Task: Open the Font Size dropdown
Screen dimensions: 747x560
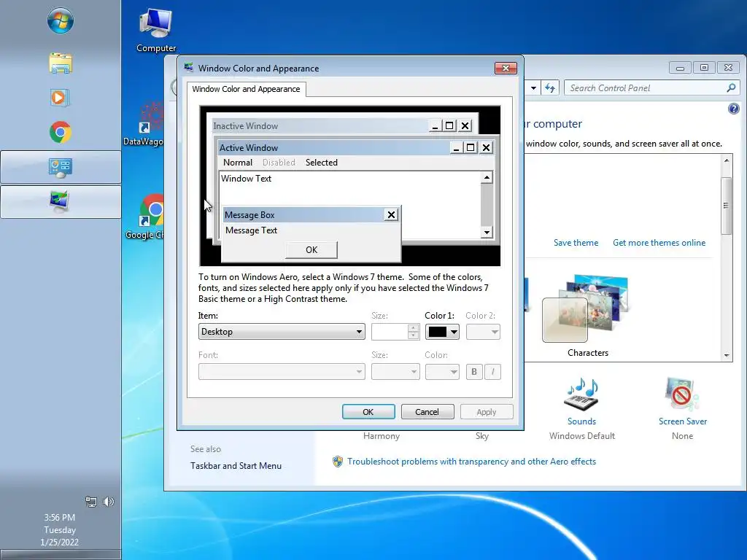Action: coord(395,371)
